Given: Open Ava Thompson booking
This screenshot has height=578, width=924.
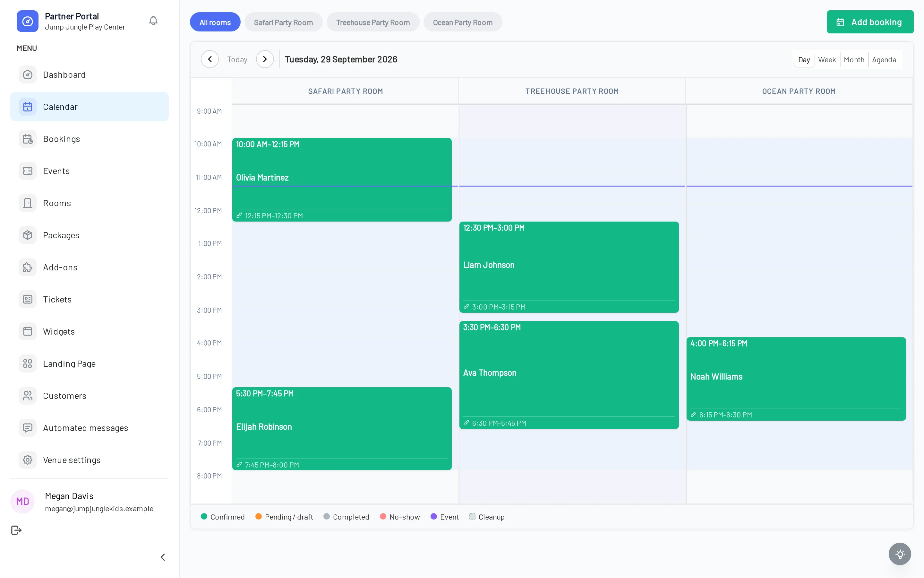Looking at the screenshot, I should [x=569, y=375].
